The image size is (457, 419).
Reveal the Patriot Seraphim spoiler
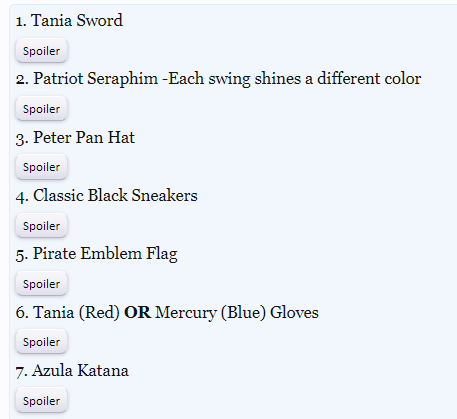41,109
